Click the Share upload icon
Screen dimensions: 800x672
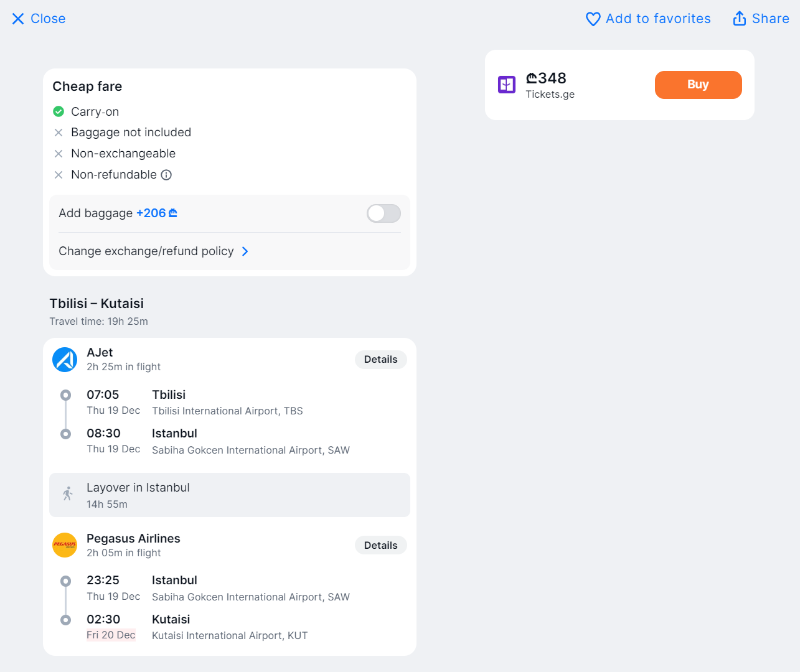pyautogui.click(x=740, y=19)
